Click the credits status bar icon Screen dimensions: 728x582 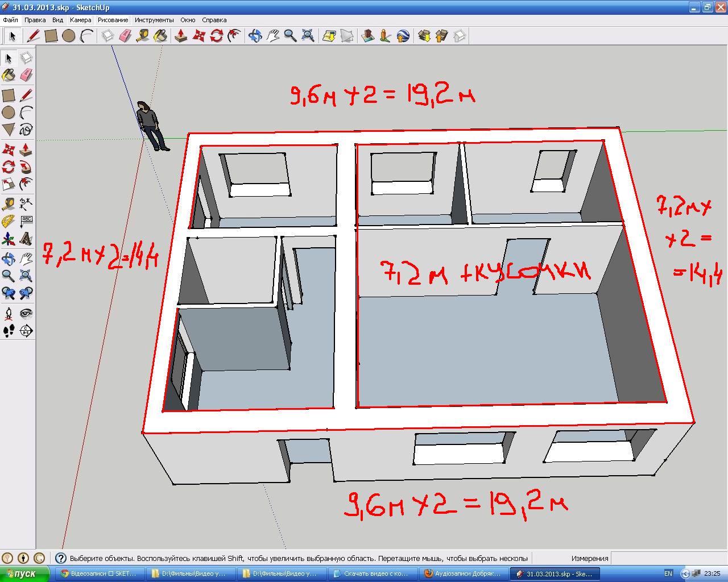tap(23, 558)
